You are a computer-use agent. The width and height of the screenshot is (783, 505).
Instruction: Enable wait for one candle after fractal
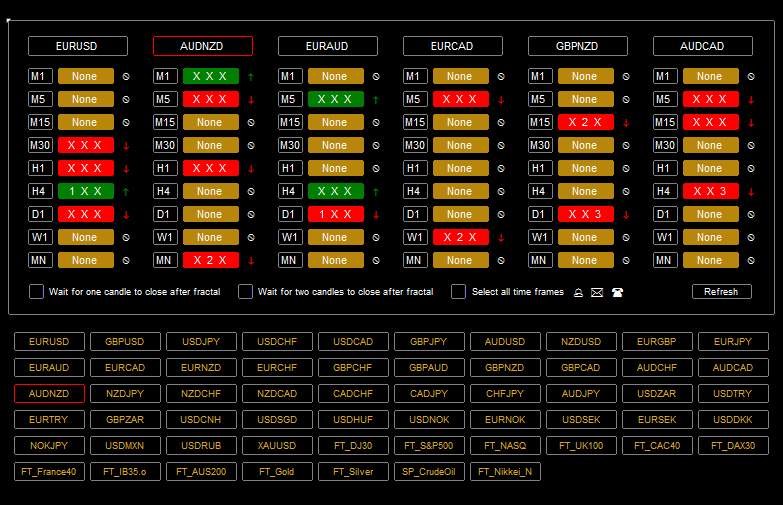tap(37, 292)
